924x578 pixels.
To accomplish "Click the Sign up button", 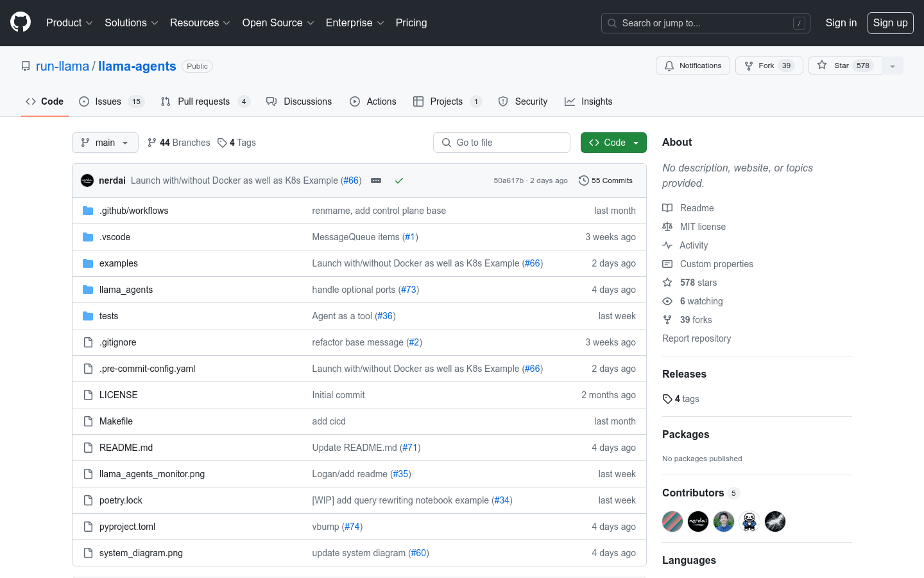I will pos(891,22).
